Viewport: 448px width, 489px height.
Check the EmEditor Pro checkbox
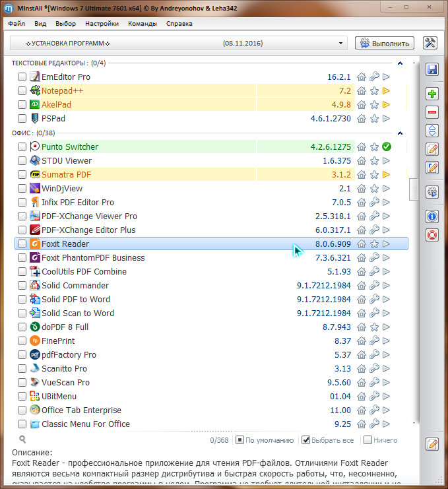click(22, 77)
